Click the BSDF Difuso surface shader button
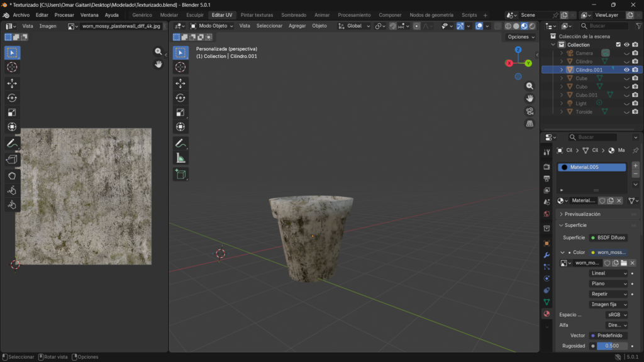 coord(607,238)
